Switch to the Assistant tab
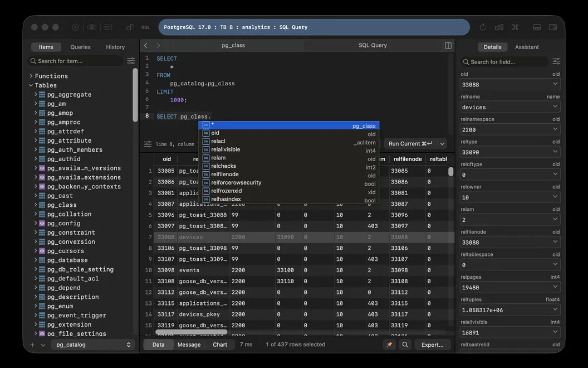The height and width of the screenshot is (368, 588). tap(527, 47)
